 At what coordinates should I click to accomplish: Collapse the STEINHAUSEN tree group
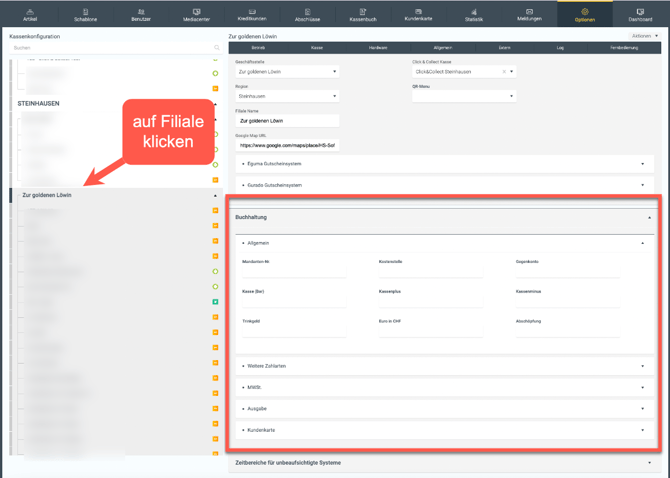click(x=215, y=104)
